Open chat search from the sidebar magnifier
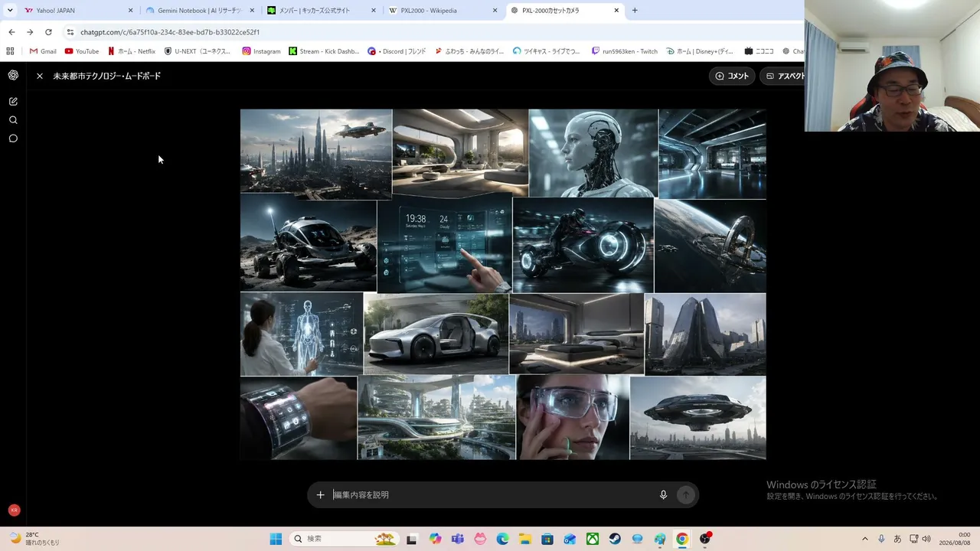The height and width of the screenshot is (551, 980). tap(13, 120)
